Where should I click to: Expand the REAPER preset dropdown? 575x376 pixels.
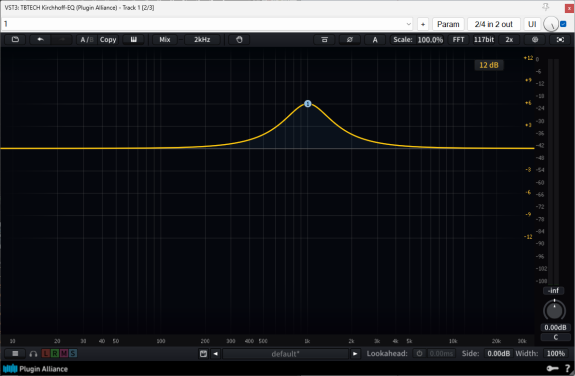point(409,24)
